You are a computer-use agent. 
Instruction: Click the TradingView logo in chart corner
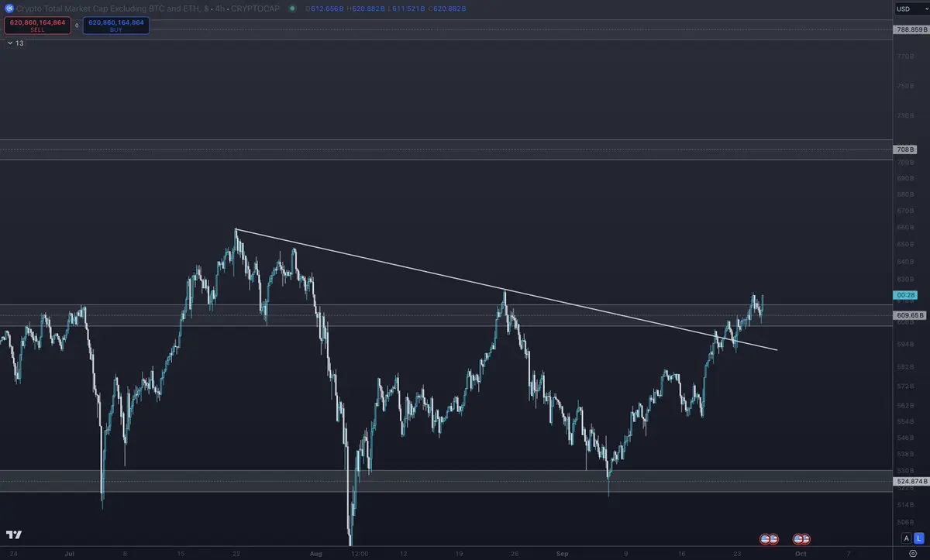coord(14,535)
